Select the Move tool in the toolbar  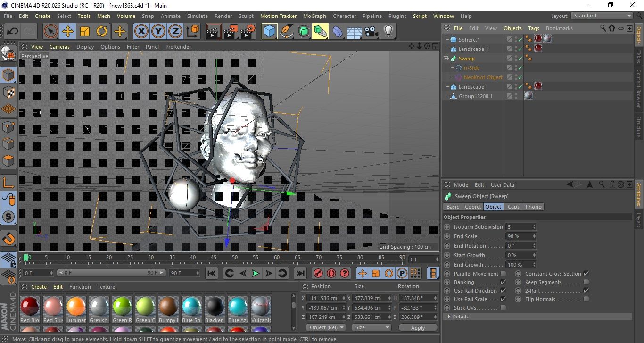point(68,32)
